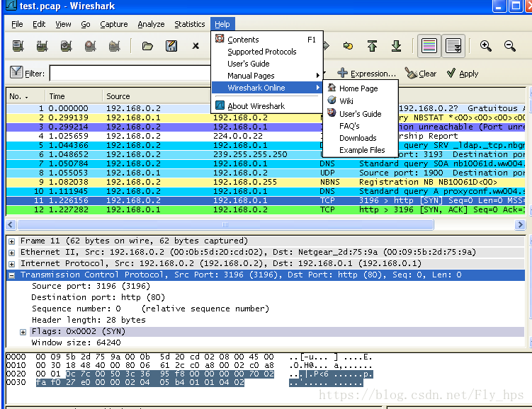Sort packets by the Source column header
Viewport: 532px width, 409px height.
pos(156,96)
